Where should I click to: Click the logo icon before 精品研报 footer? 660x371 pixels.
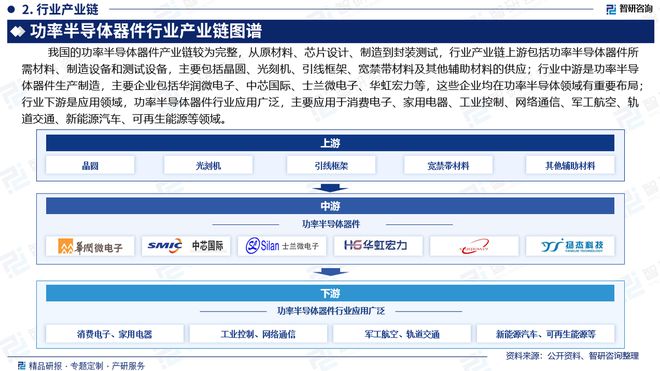coord(21,365)
